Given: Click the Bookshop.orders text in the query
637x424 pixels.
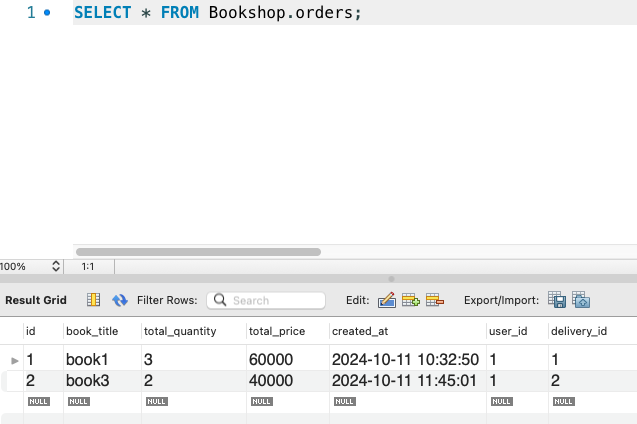Looking at the screenshot, I should coord(281,13).
